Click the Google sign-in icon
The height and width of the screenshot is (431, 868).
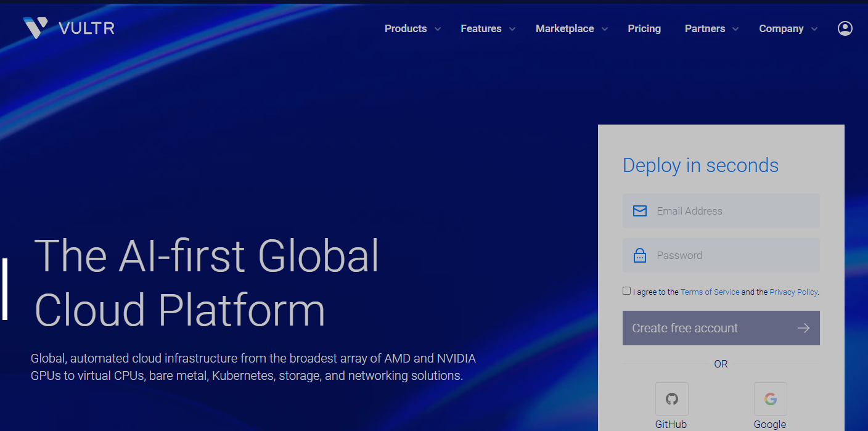[770, 399]
